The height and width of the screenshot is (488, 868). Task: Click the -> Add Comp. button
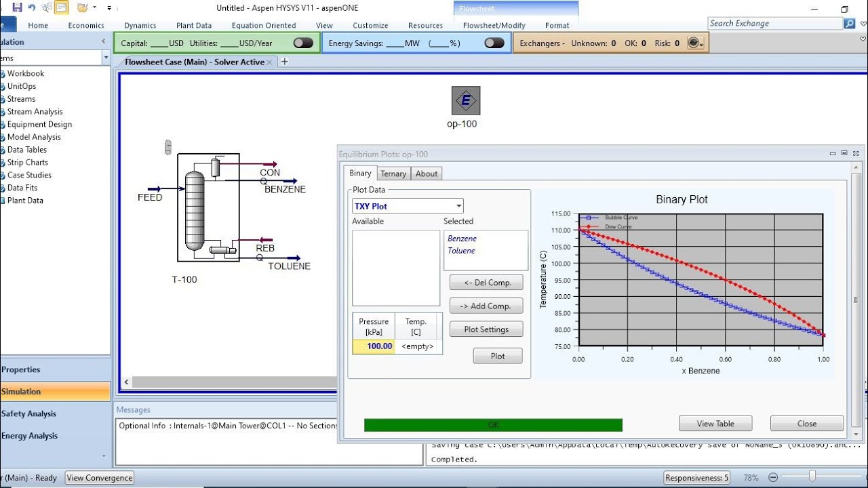coord(486,306)
